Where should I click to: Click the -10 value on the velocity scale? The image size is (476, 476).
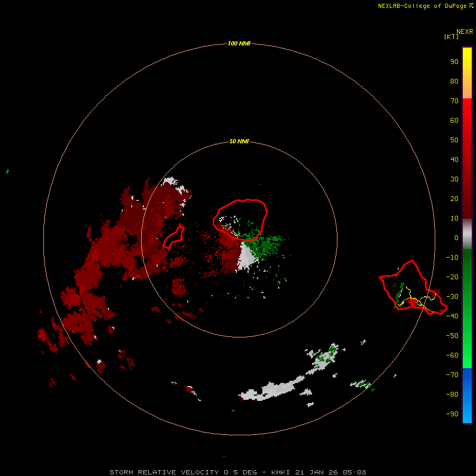click(x=452, y=258)
